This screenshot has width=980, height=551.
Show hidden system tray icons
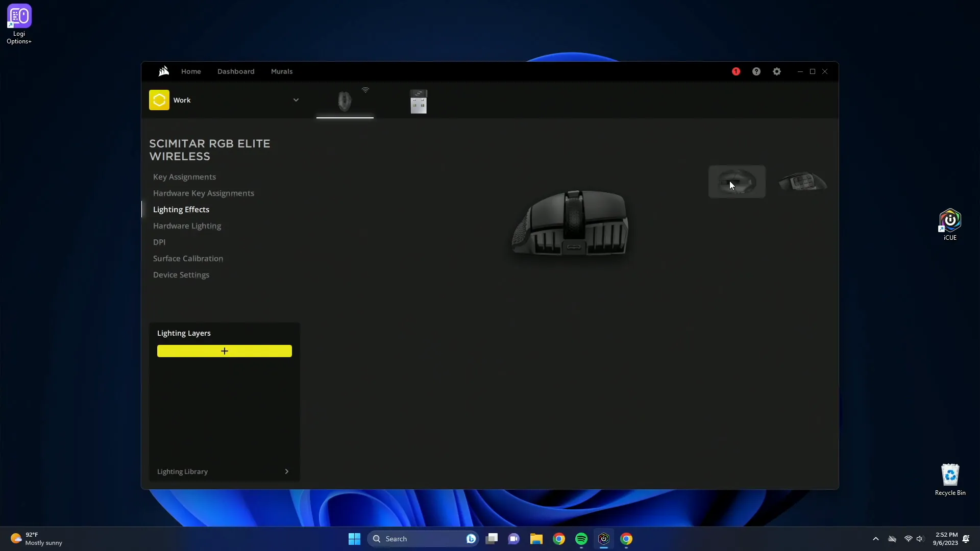coord(876,539)
